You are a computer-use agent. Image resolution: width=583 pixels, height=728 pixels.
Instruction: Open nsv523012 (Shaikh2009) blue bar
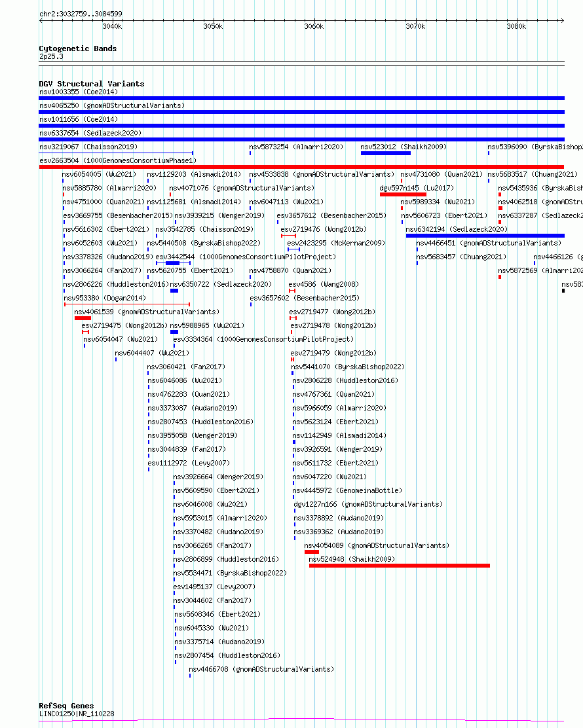click(386, 153)
